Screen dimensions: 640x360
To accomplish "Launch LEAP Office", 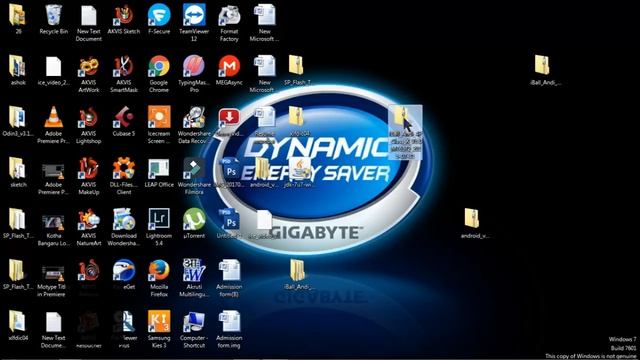I will coord(159,168).
